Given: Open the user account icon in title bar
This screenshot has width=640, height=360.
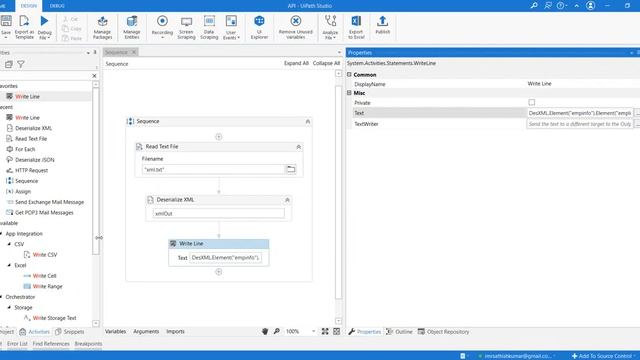Looking at the screenshot, I should pos(590,5).
